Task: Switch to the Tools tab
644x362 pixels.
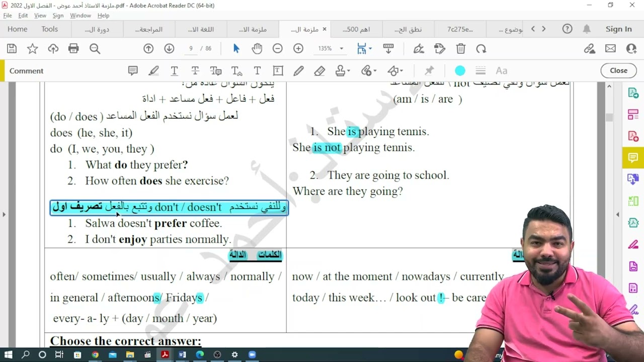Action: pos(50,29)
